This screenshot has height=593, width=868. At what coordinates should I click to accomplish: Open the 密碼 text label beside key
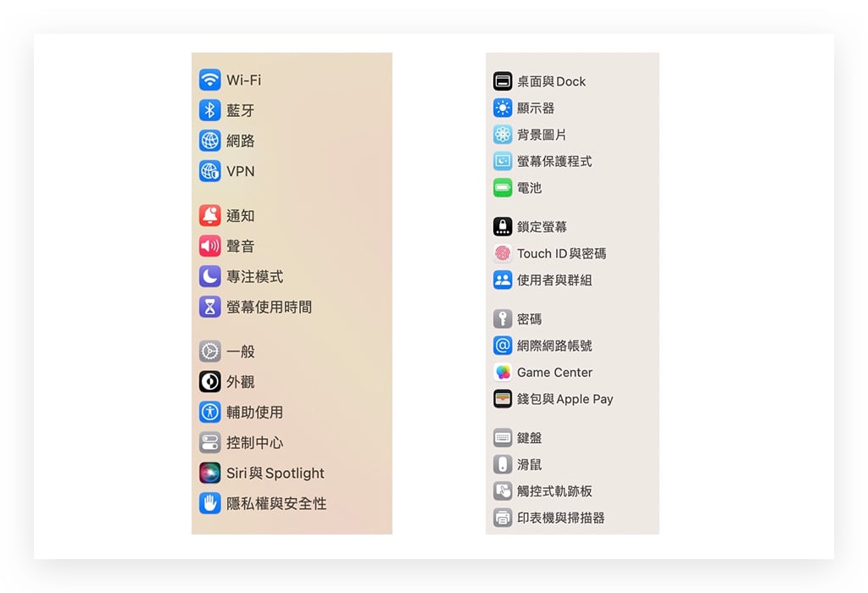tap(529, 319)
